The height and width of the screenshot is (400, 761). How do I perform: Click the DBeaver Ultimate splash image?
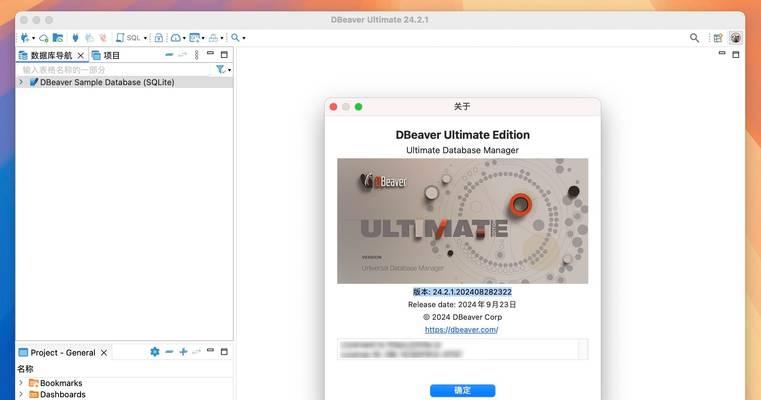tap(463, 221)
